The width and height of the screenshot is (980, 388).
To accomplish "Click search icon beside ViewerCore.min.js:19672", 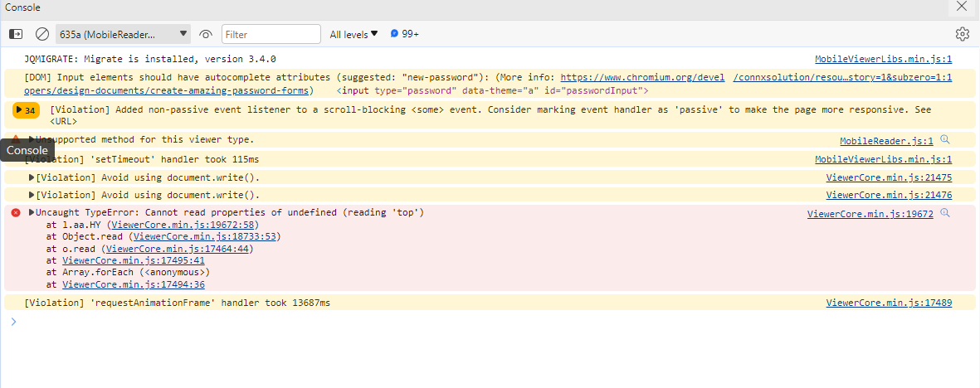I will (x=944, y=213).
